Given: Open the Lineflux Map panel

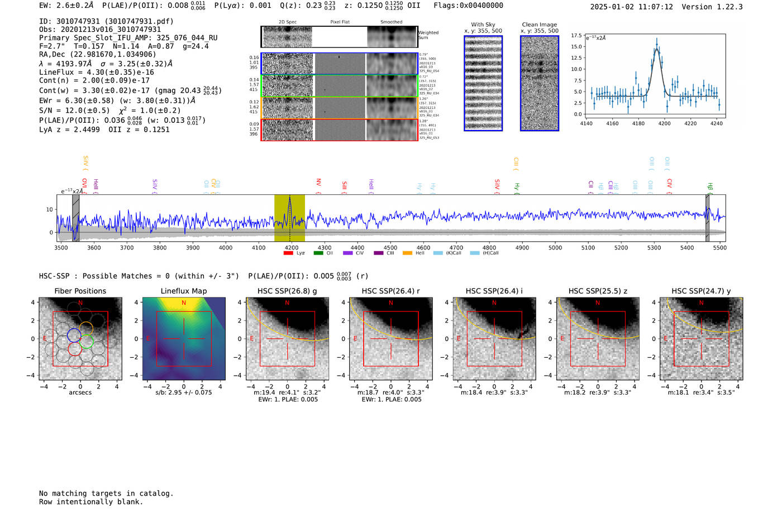Looking at the screenshot, I should (x=184, y=339).
